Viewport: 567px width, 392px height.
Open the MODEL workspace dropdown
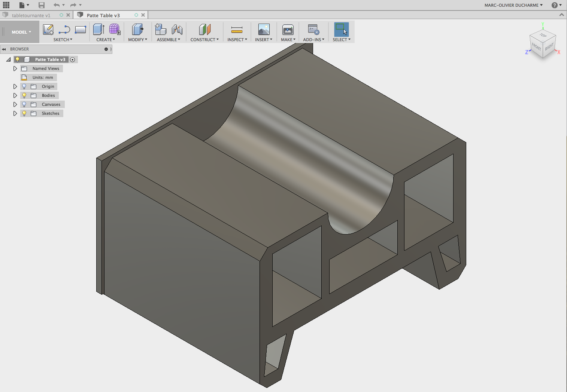(x=21, y=32)
